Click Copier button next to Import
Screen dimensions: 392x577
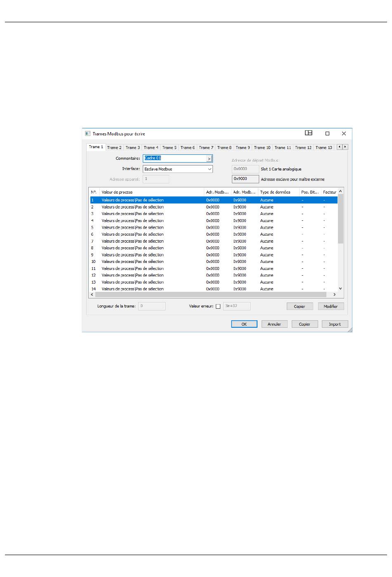click(305, 324)
